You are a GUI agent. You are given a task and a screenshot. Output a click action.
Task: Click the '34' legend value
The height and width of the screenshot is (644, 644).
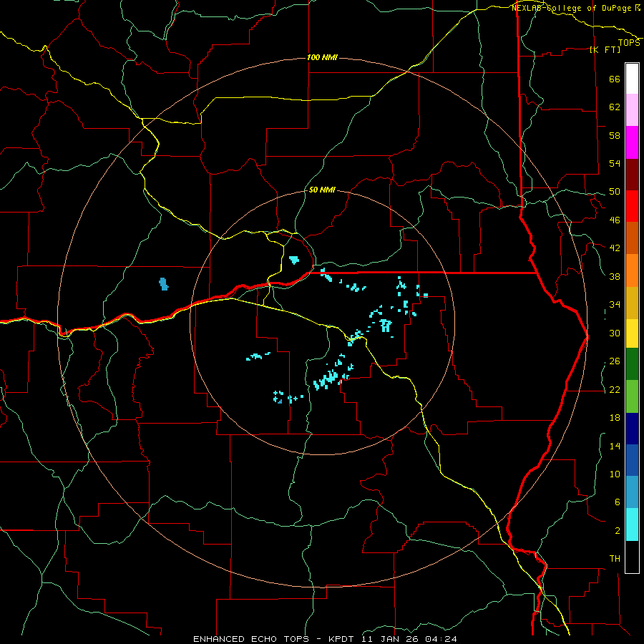615,305
